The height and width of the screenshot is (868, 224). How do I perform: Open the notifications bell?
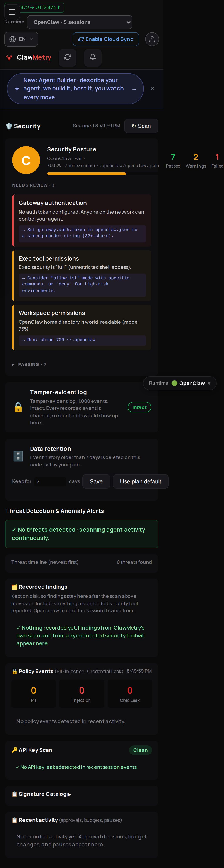93,57
